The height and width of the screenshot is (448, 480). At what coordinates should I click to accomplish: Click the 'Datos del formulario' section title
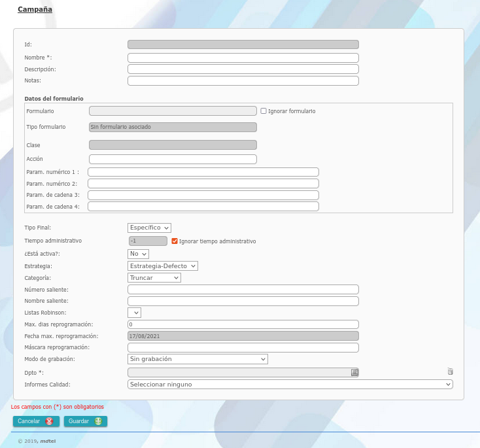point(54,99)
